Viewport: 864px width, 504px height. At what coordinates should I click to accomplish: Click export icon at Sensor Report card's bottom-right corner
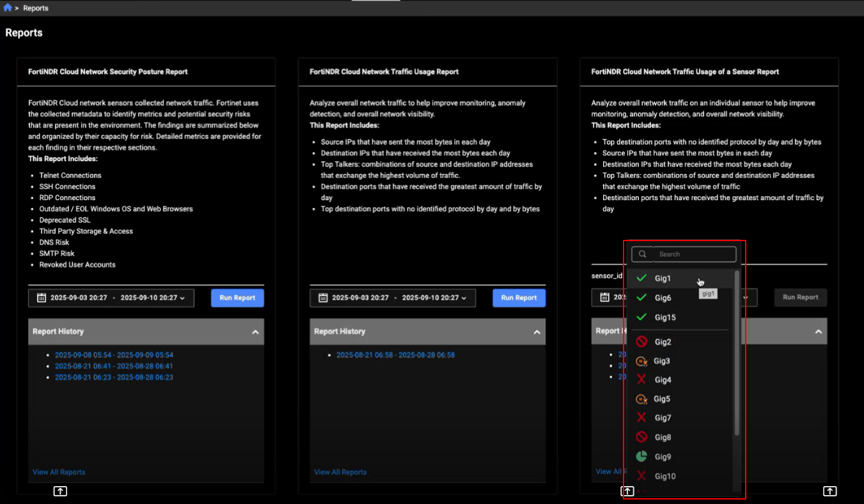[829, 491]
